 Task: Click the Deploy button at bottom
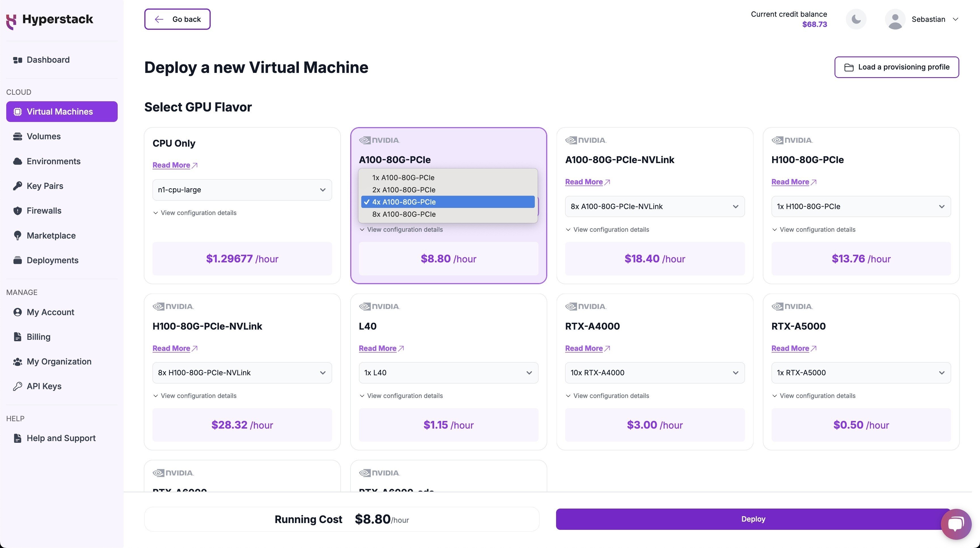click(753, 519)
